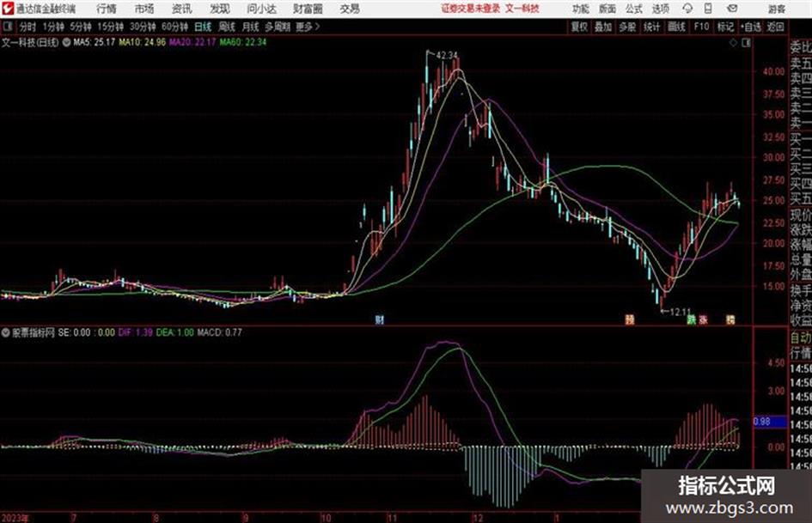Click the 12.11 low price label
Screen dimensions: 812x523
(680, 312)
